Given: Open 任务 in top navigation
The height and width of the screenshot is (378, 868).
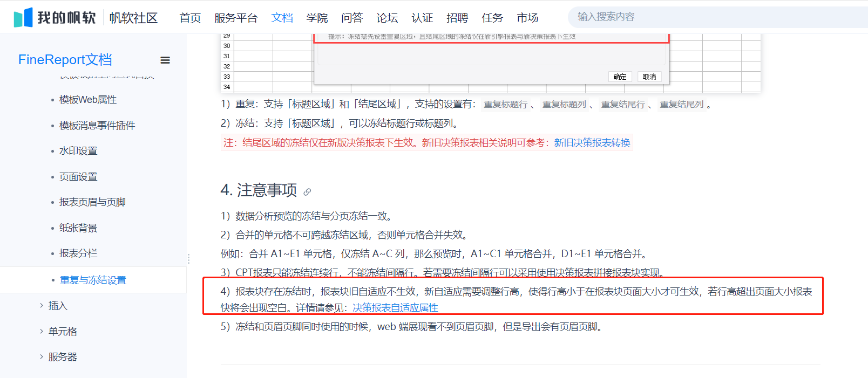Looking at the screenshot, I should pos(492,18).
